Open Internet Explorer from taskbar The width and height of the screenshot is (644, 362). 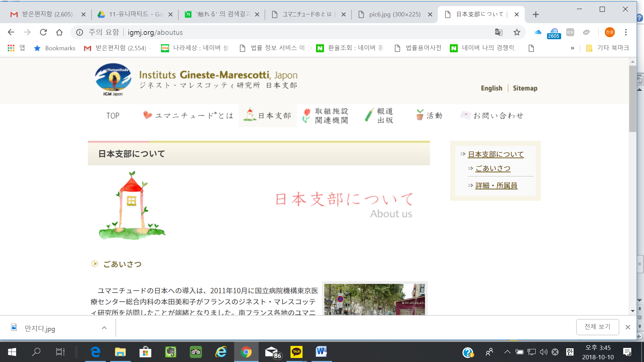tap(221, 352)
